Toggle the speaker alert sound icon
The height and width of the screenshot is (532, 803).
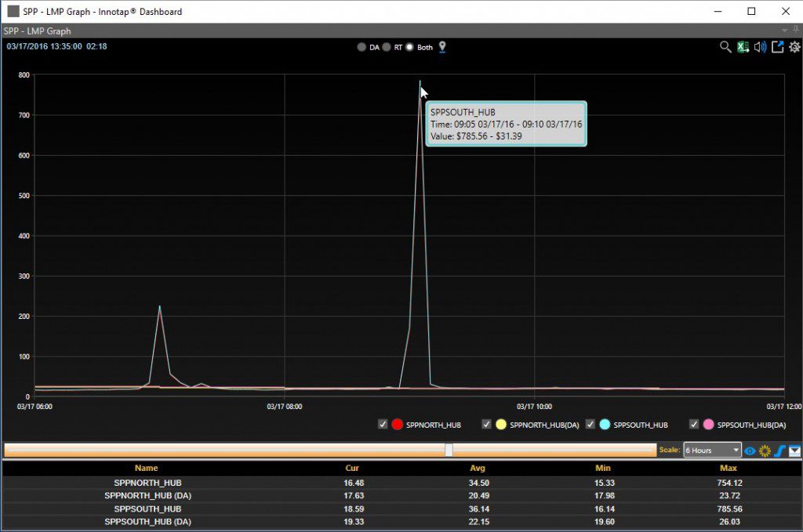[x=760, y=47]
